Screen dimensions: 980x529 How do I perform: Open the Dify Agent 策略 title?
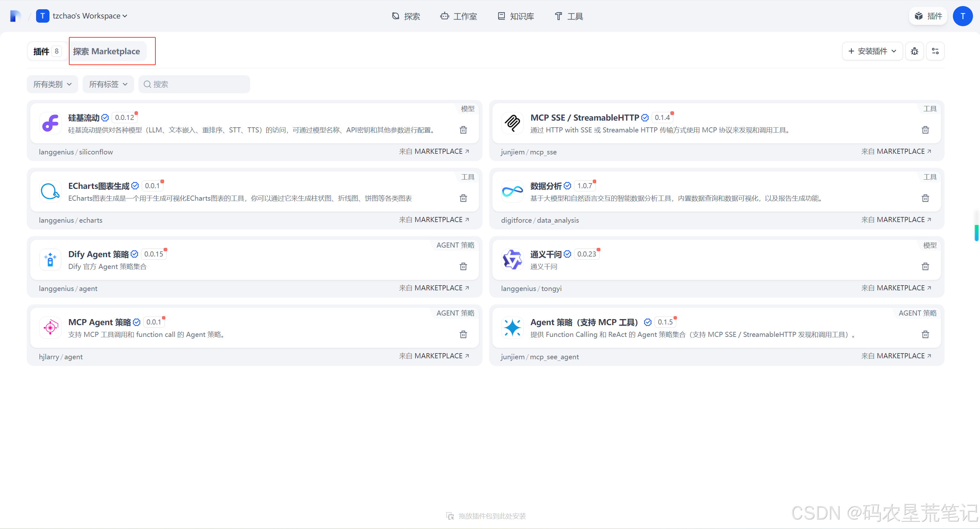(x=99, y=254)
